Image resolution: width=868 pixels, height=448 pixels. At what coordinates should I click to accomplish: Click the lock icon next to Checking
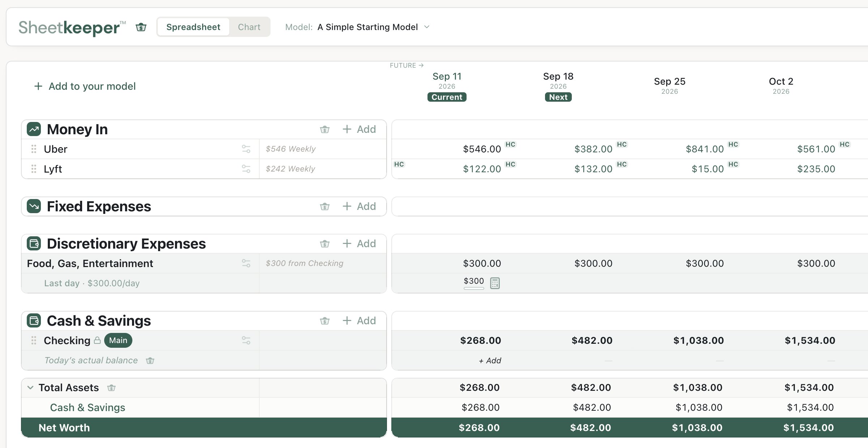(97, 340)
